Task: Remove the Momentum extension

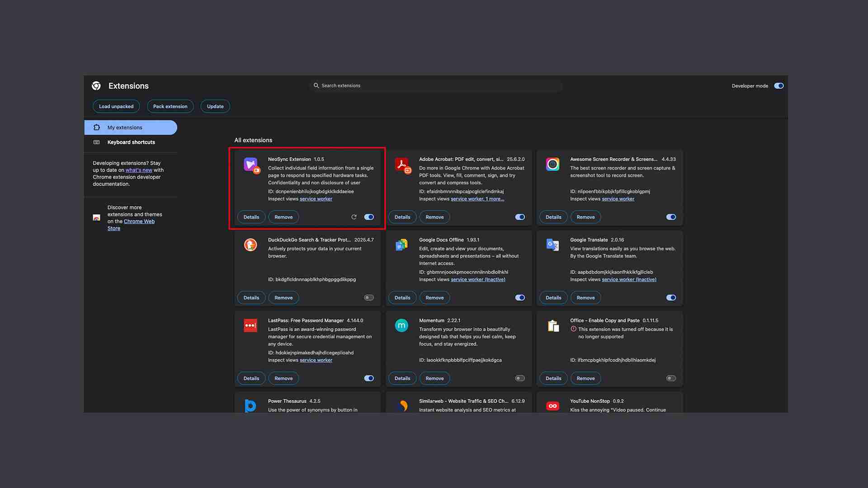Action: (x=434, y=378)
